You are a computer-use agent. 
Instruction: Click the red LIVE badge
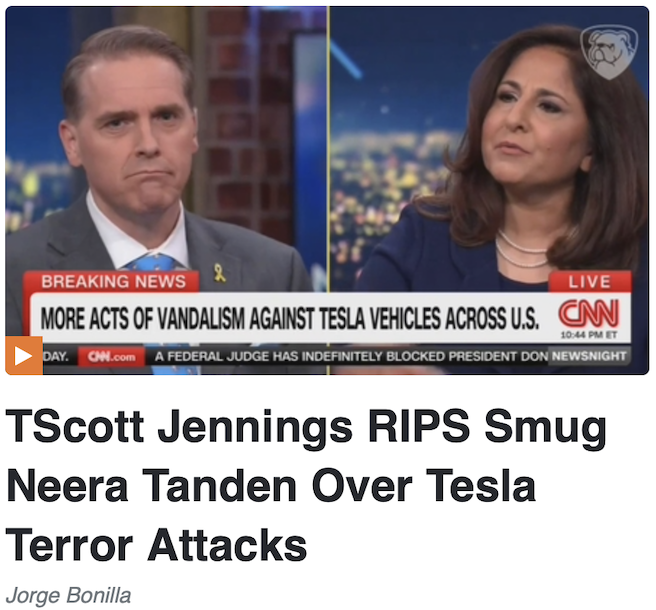click(590, 282)
